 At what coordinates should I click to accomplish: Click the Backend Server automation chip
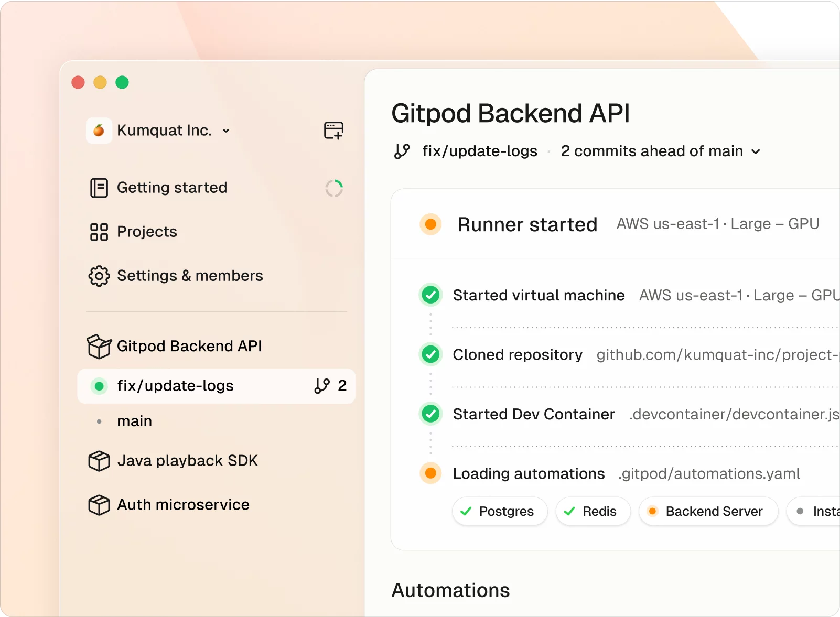(x=708, y=511)
